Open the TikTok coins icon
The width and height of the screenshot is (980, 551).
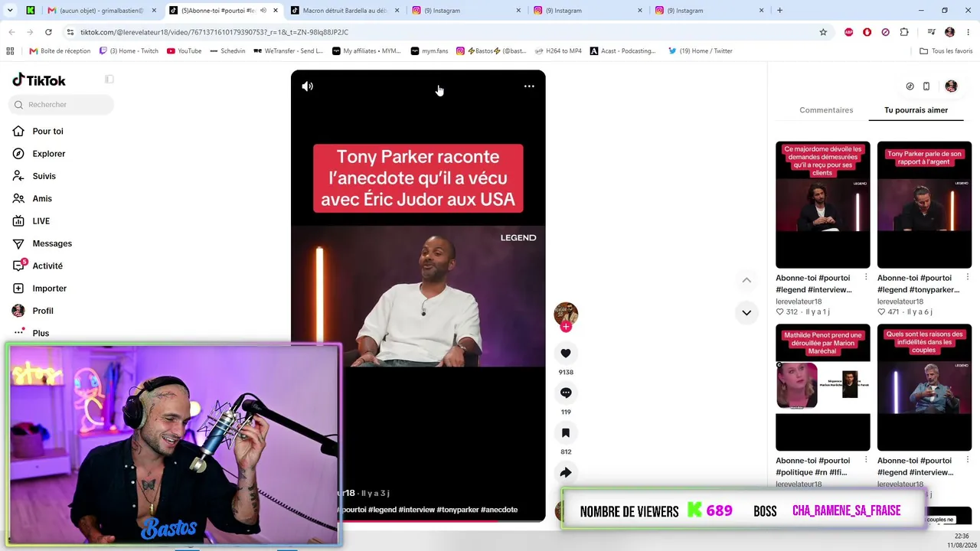click(910, 86)
